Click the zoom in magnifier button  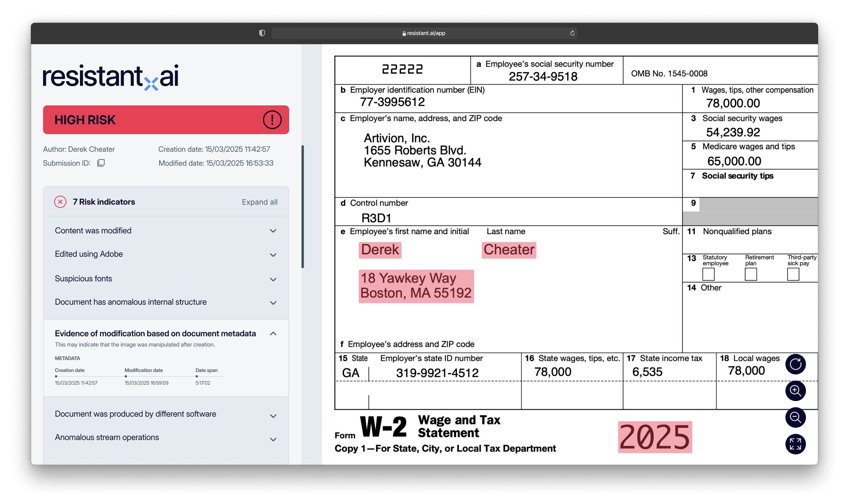(x=795, y=391)
